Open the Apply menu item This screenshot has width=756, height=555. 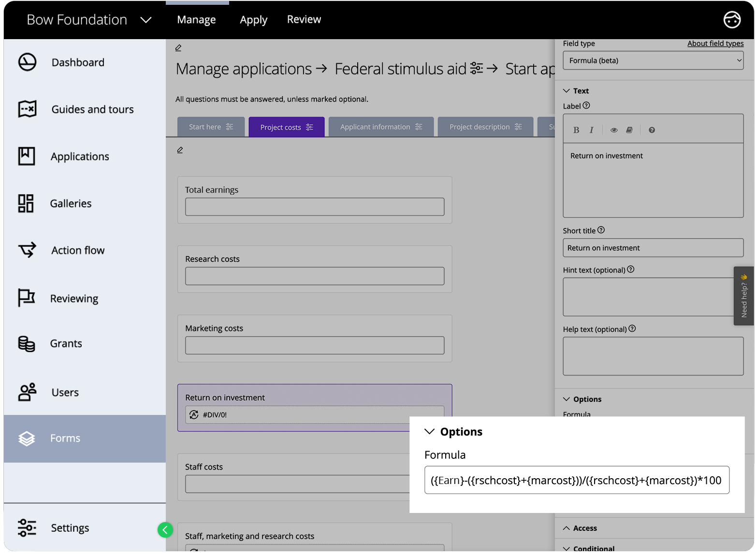coord(253,19)
